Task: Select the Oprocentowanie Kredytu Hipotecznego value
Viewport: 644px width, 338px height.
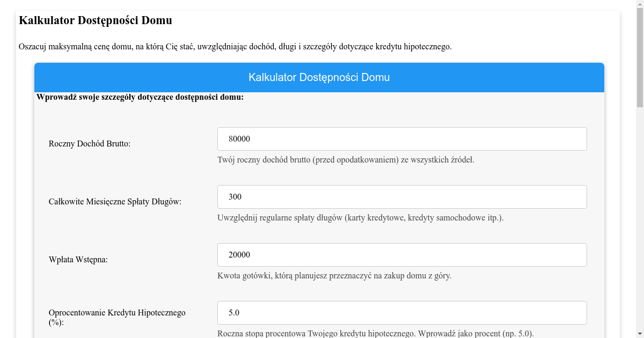Action: 401,312
